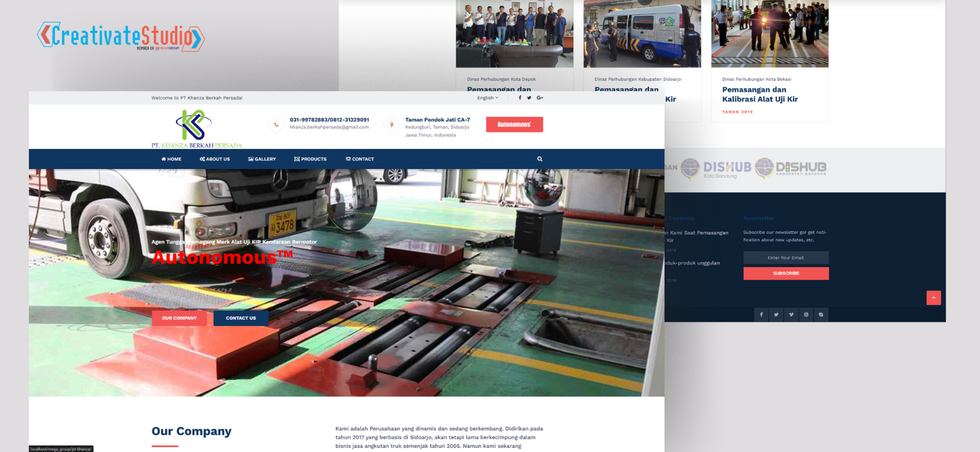Click the red Subscribe button

point(786,273)
